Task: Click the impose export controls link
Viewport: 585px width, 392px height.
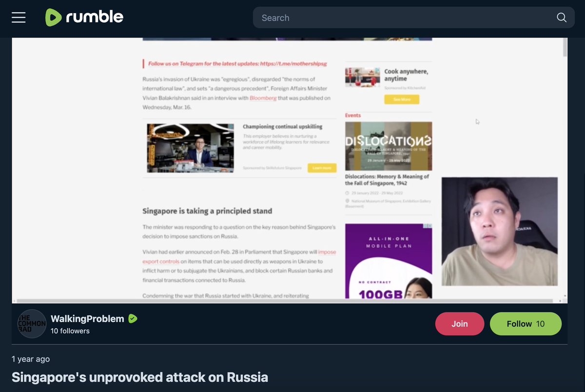Action: coord(239,257)
